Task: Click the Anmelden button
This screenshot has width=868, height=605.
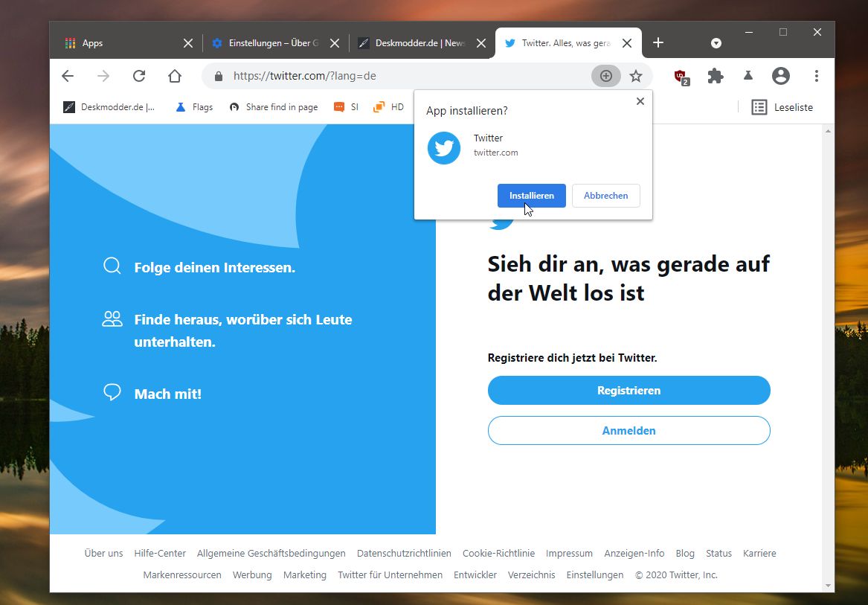Action: tap(629, 430)
